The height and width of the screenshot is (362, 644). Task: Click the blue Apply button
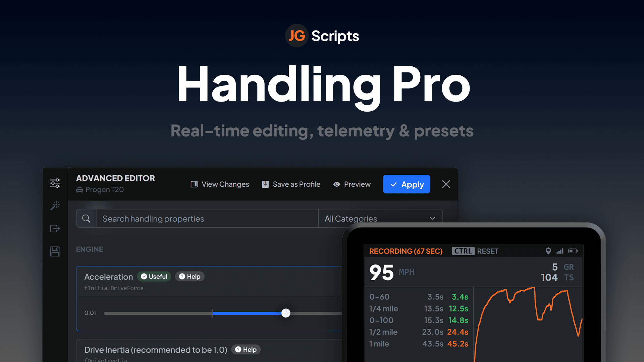(x=407, y=184)
